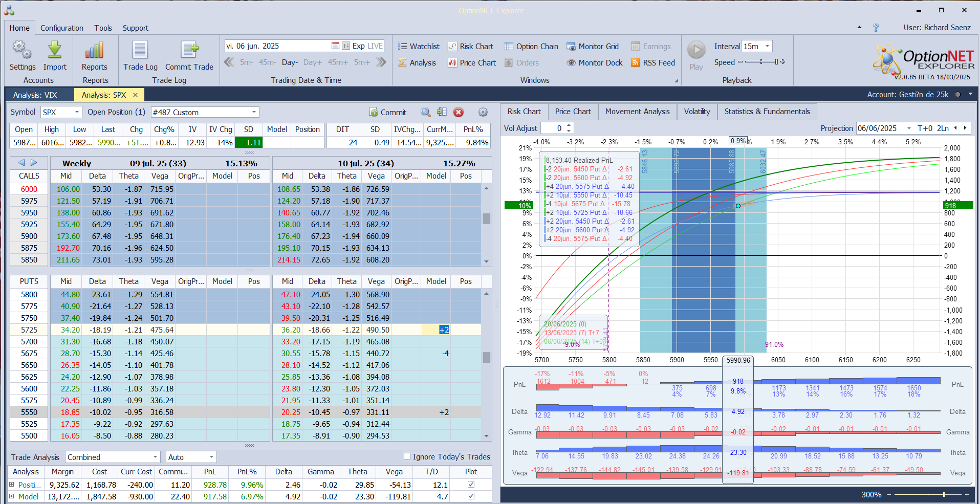This screenshot has width=980, height=504.
Task: Toggle the Ignore Today's Trades checkbox
Action: click(407, 456)
